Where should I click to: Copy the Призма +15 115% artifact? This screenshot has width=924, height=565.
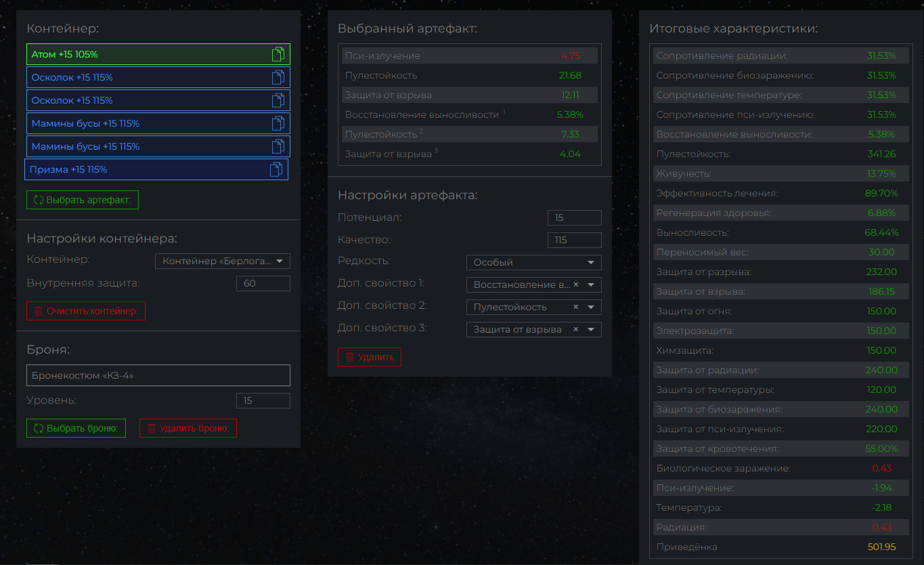[x=276, y=169]
